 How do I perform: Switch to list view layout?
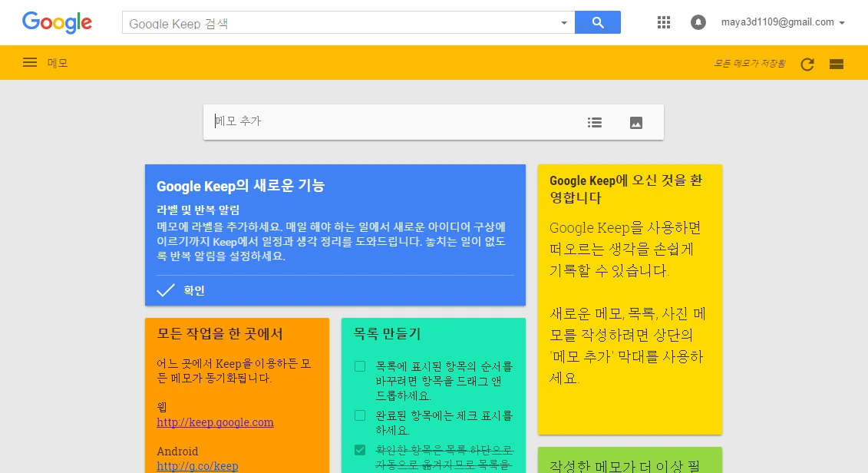click(x=837, y=64)
